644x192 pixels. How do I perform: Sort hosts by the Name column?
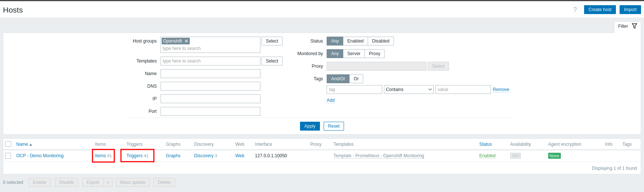[22, 144]
